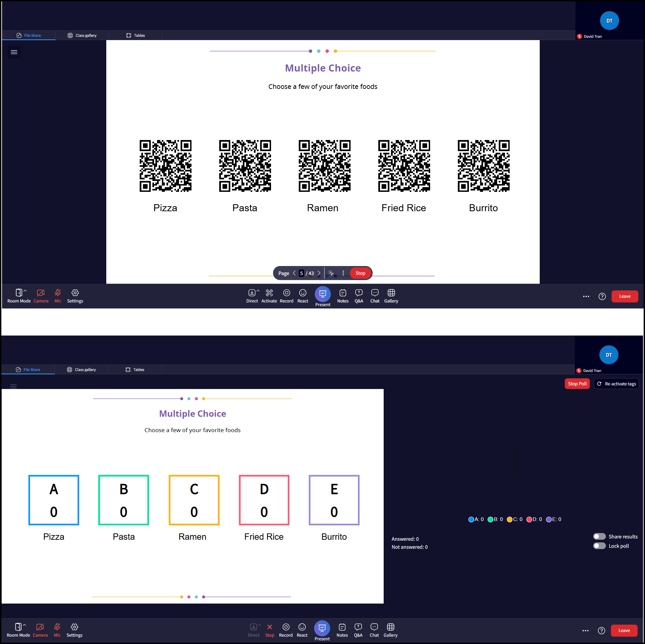The width and height of the screenshot is (645, 644).
Task: Click David Tran DT avatar in top window
Action: click(x=610, y=21)
